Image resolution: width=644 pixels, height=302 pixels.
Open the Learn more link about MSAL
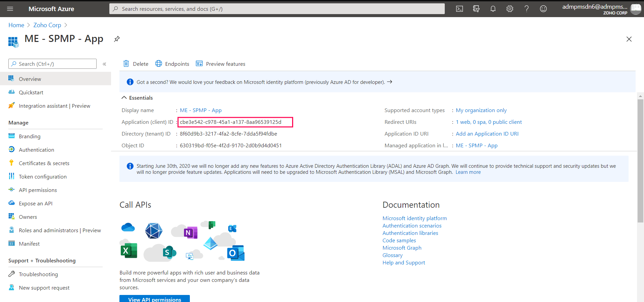pos(468,172)
